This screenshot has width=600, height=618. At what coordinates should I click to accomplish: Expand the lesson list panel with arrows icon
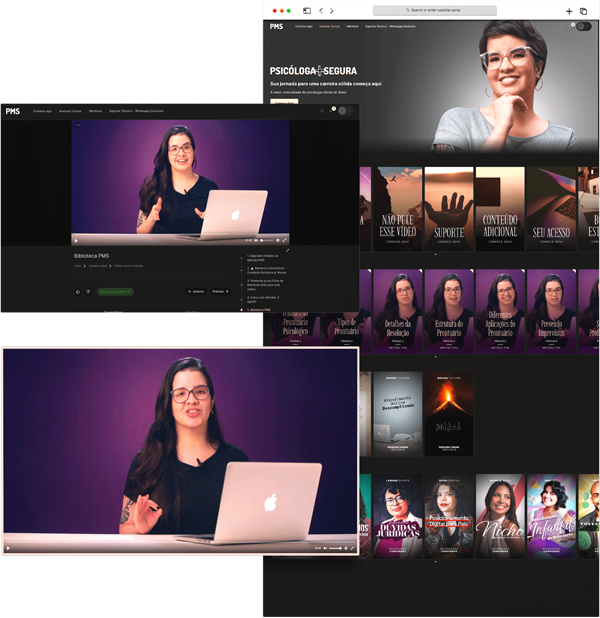point(288,250)
